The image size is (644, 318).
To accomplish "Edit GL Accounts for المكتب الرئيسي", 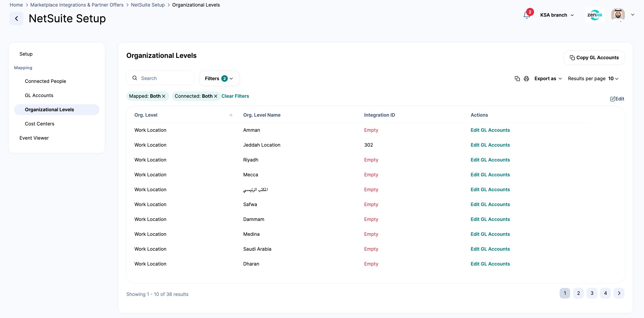I will (490, 189).
